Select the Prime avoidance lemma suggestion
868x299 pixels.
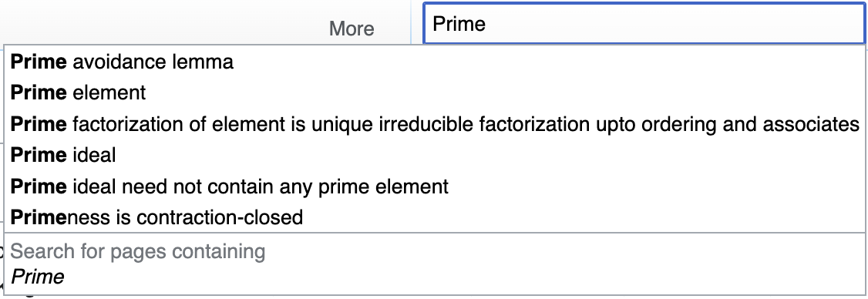tap(435, 62)
